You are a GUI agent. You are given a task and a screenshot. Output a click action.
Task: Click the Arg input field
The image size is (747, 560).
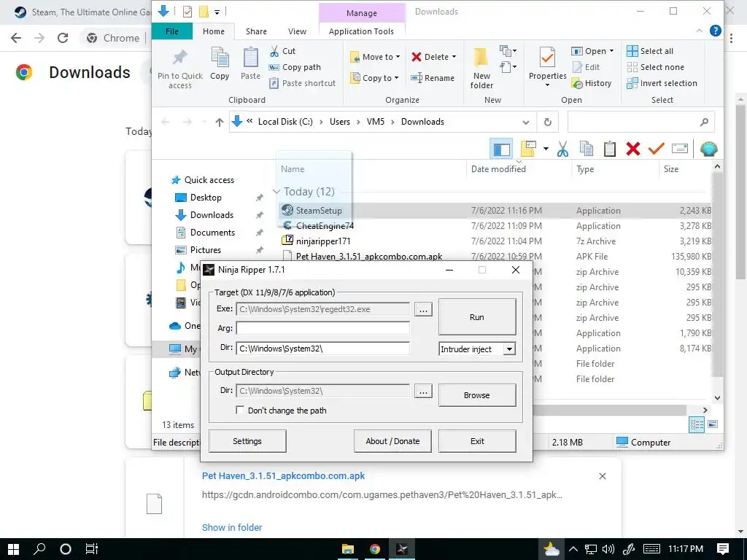(322, 328)
